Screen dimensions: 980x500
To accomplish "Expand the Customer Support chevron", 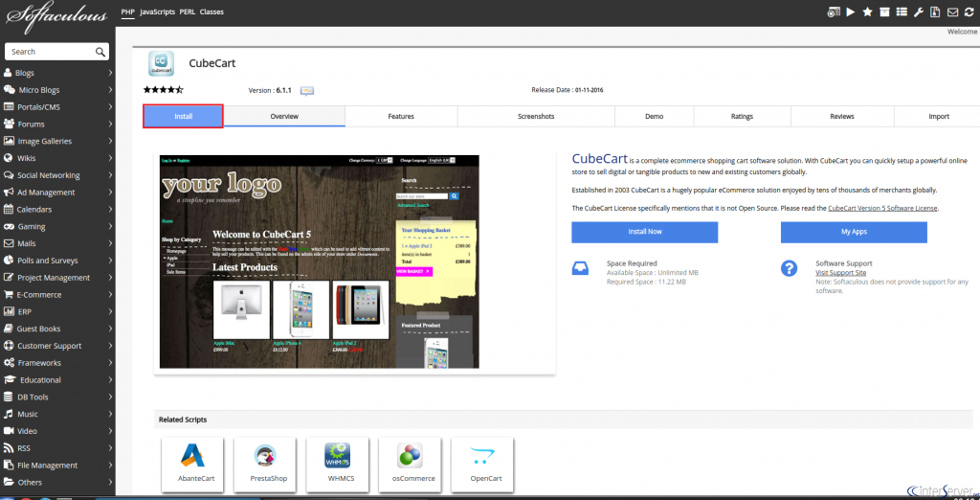I will tap(110, 346).
